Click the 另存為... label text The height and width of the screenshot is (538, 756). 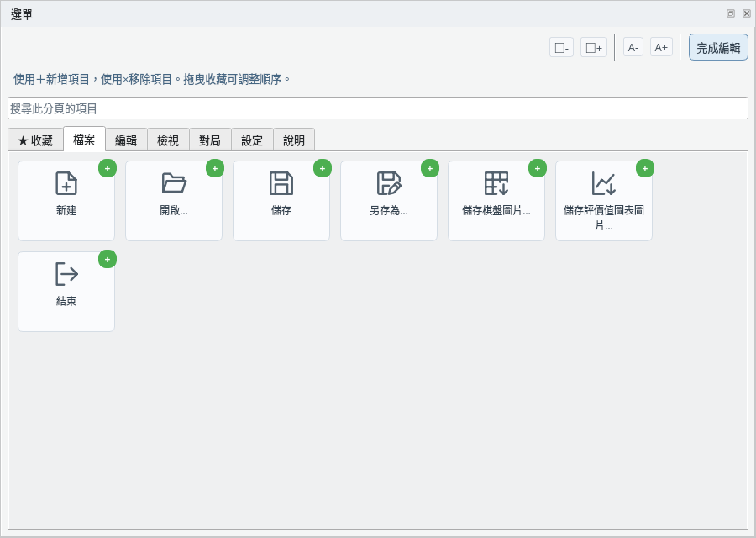389,210
